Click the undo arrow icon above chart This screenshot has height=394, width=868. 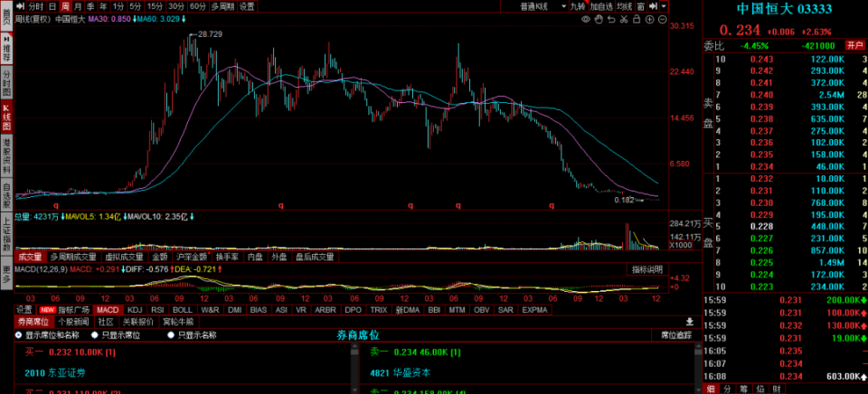611,19
